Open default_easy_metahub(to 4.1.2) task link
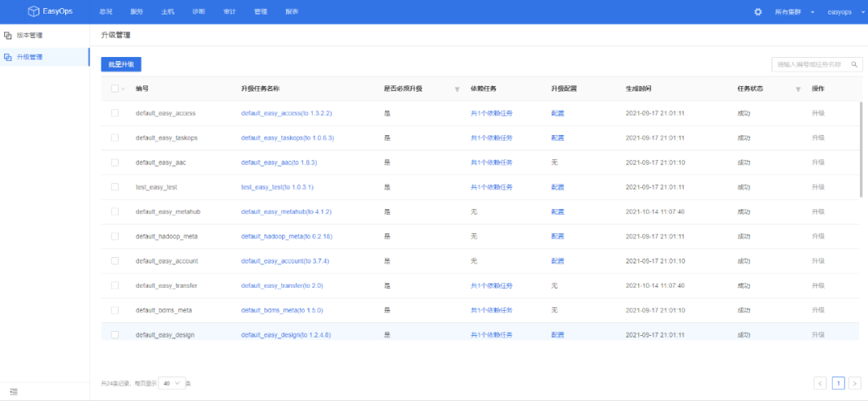868x401 pixels. click(286, 212)
